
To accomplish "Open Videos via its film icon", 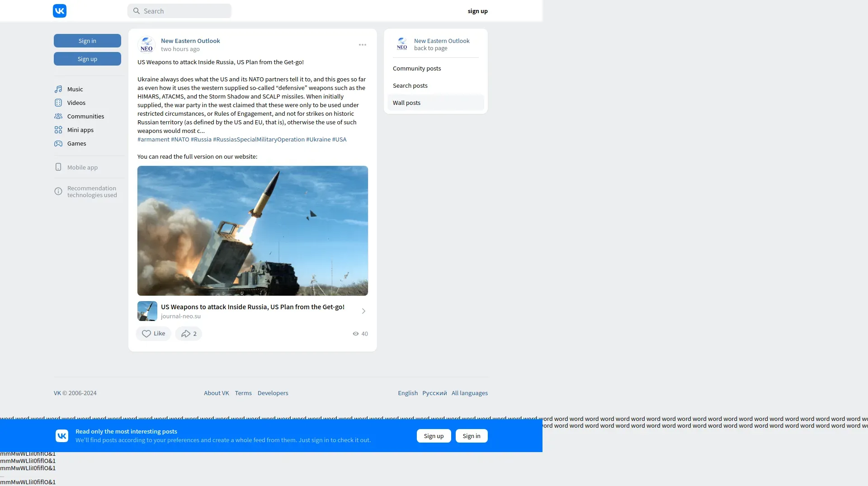I will tap(58, 103).
